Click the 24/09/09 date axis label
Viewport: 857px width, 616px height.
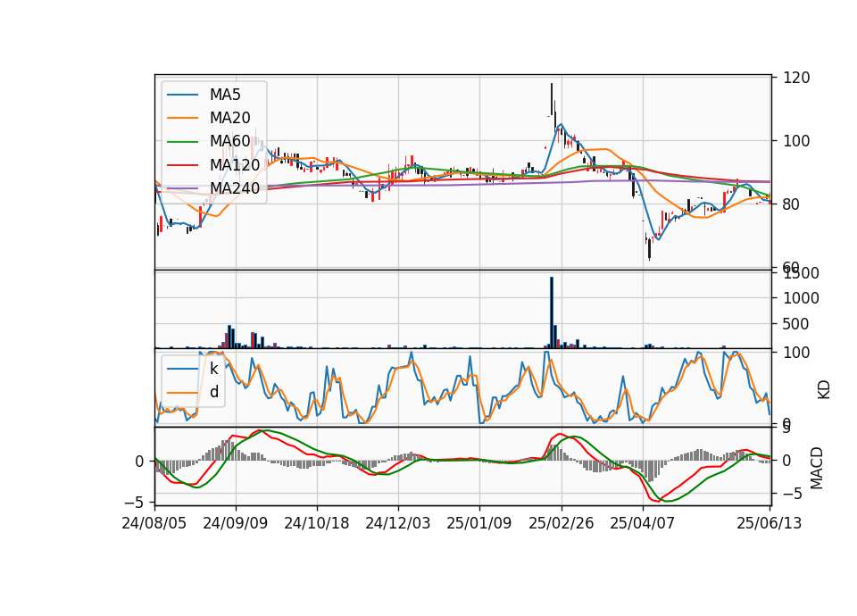tap(236, 523)
